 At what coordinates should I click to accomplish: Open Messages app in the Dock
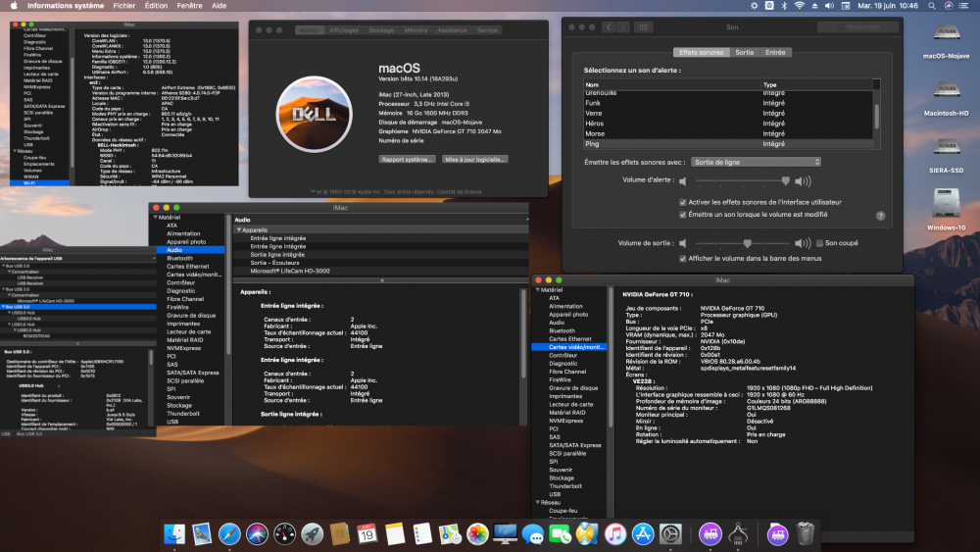tap(532, 534)
